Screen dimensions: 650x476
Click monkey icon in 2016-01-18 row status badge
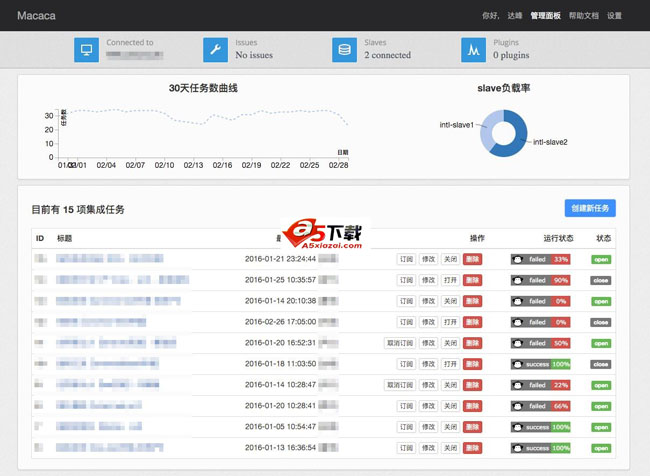click(x=517, y=364)
